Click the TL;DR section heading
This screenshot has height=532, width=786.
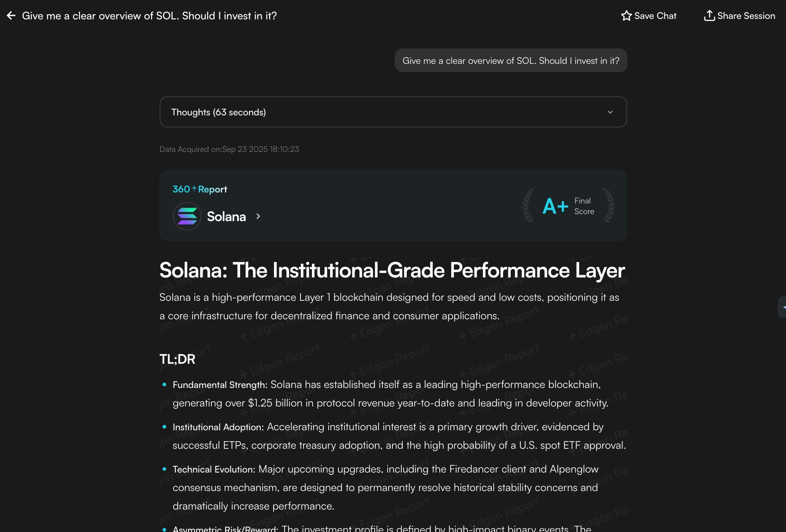point(177,359)
